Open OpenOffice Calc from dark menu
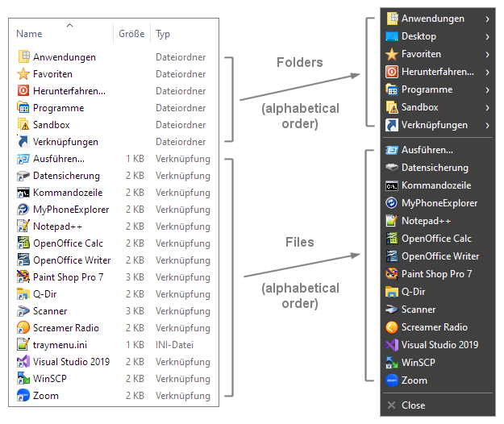The height and width of the screenshot is (424, 504). point(438,239)
